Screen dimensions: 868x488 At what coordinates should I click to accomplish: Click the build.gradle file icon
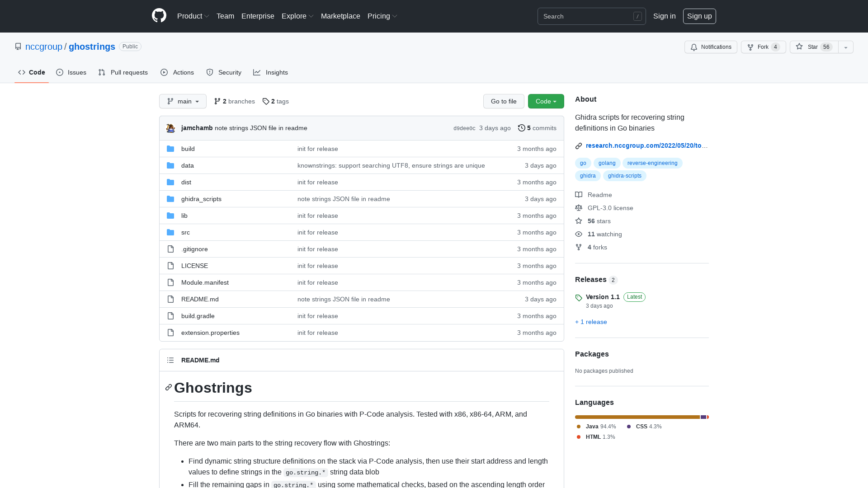(170, 316)
